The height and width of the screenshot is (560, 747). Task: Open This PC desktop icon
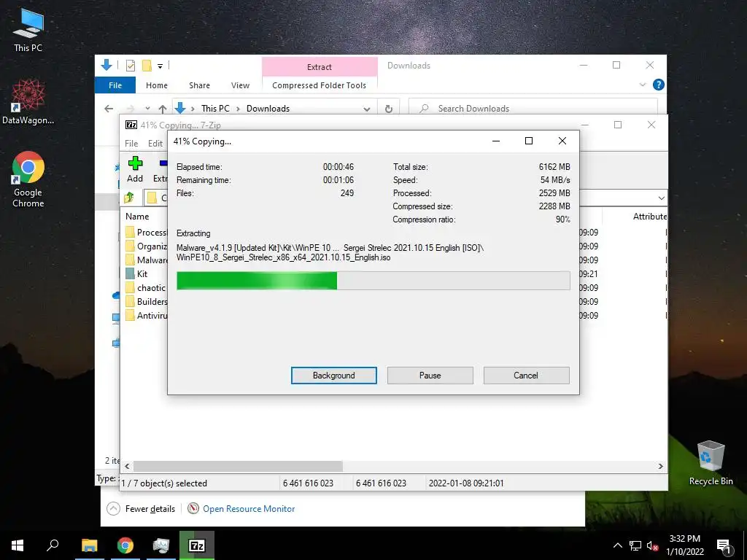(28, 29)
